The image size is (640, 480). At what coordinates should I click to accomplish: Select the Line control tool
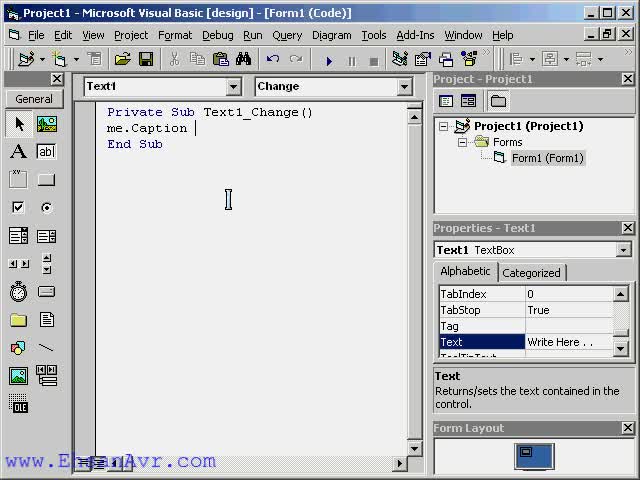[x=47, y=347]
